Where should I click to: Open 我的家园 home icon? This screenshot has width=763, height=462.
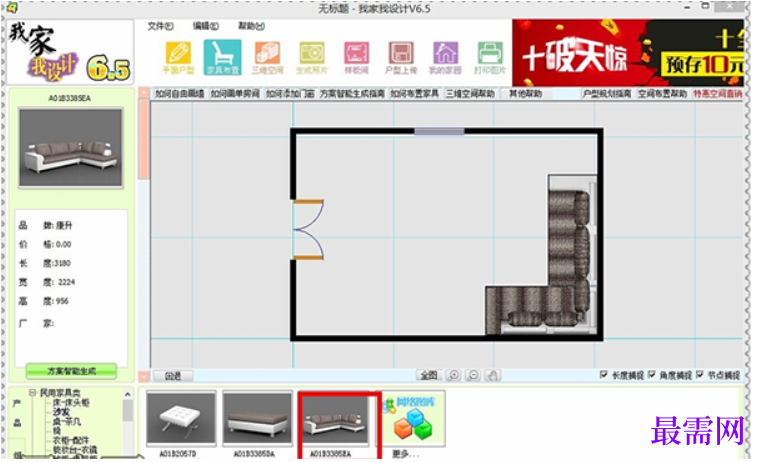(445, 57)
